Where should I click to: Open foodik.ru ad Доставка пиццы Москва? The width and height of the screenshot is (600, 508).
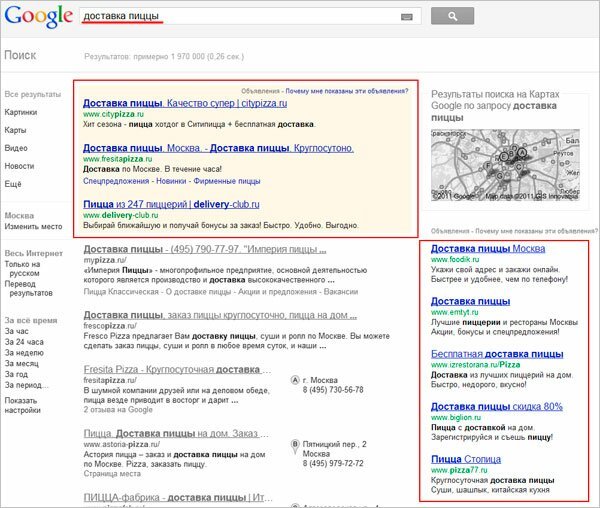(x=488, y=249)
